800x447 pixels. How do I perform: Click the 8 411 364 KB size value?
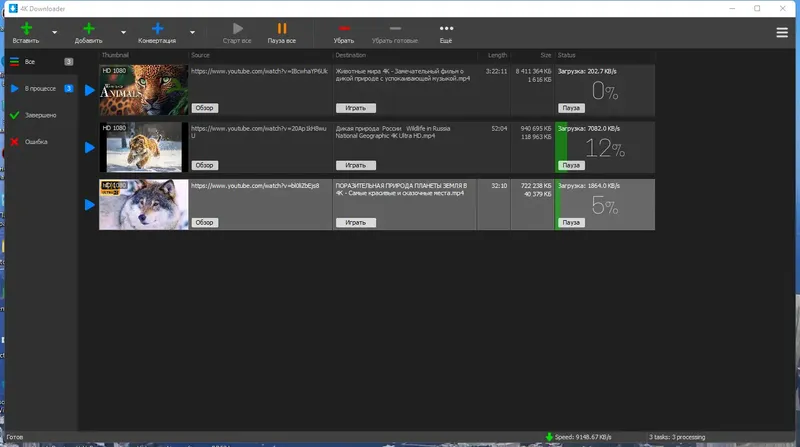533,71
